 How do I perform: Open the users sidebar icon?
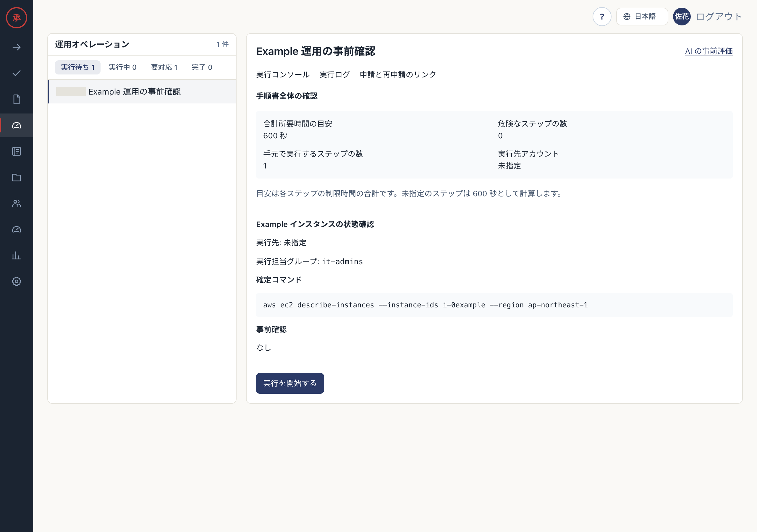[17, 203]
